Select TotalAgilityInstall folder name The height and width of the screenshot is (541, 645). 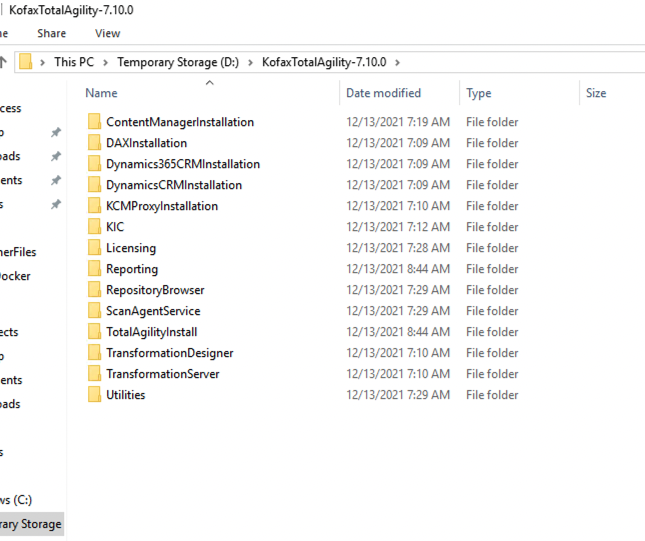(x=152, y=332)
